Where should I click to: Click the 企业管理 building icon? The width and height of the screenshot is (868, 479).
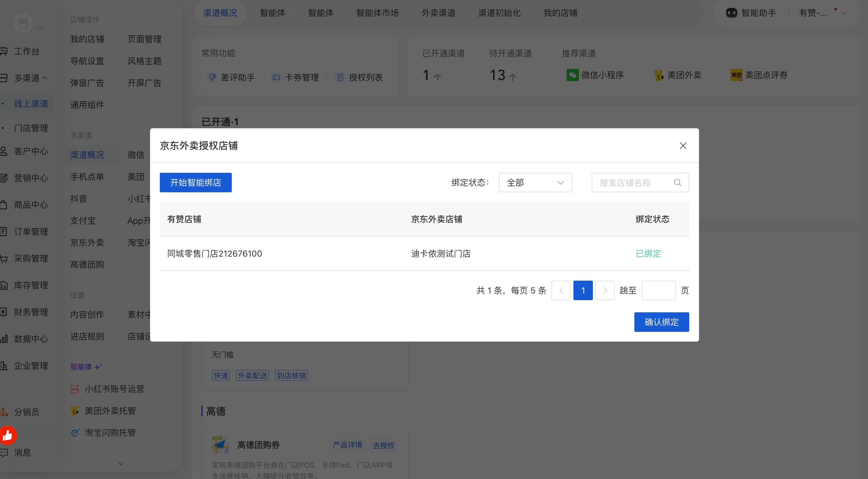click(4, 366)
